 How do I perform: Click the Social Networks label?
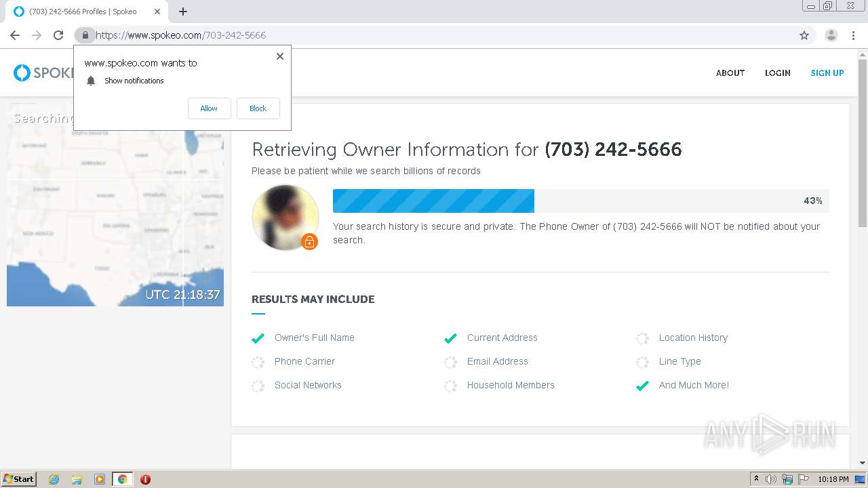pos(308,385)
